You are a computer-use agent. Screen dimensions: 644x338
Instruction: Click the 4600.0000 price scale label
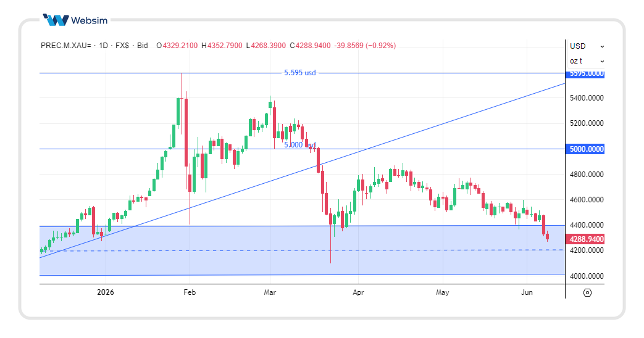tap(587, 200)
